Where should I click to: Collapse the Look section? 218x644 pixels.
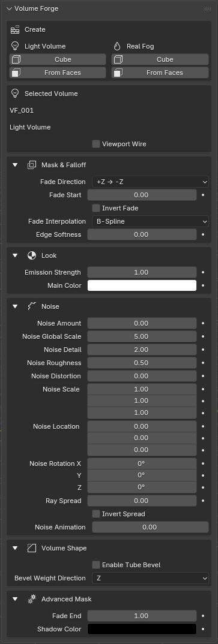(x=15, y=255)
